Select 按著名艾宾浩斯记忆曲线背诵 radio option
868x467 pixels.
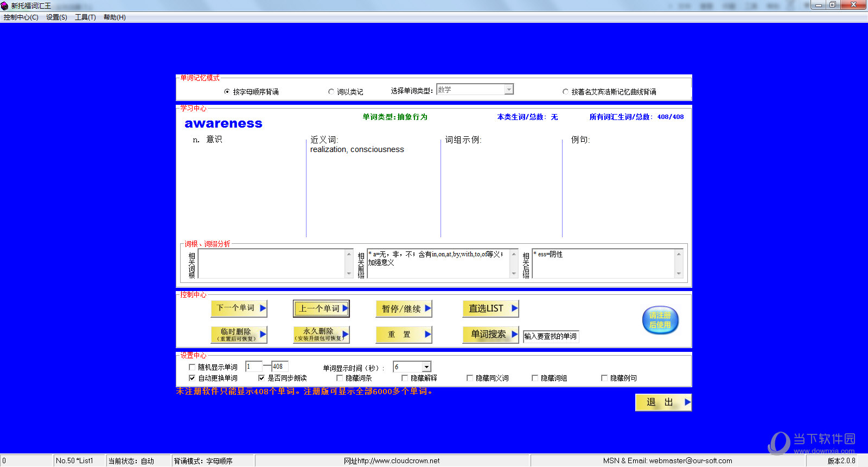coord(609,92)
